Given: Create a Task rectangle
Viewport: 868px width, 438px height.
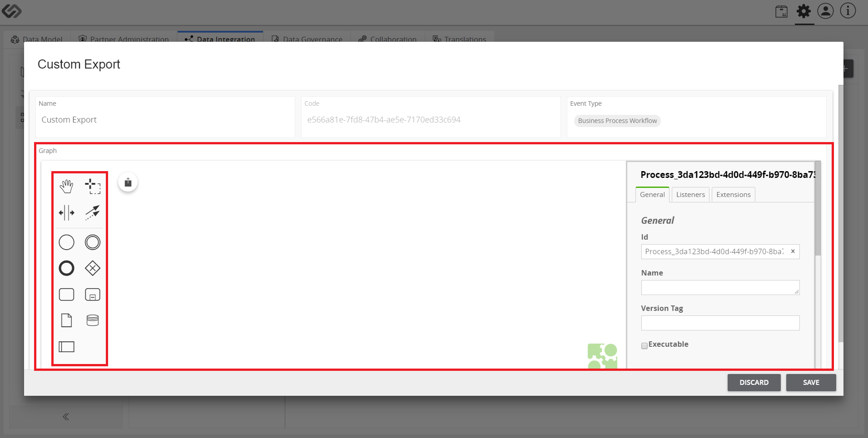Looking at the screenshot, I should [66, 295].
